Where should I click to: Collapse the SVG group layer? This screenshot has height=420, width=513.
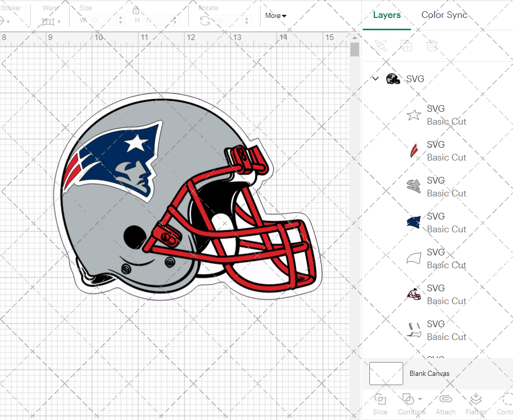click(376, 79)
